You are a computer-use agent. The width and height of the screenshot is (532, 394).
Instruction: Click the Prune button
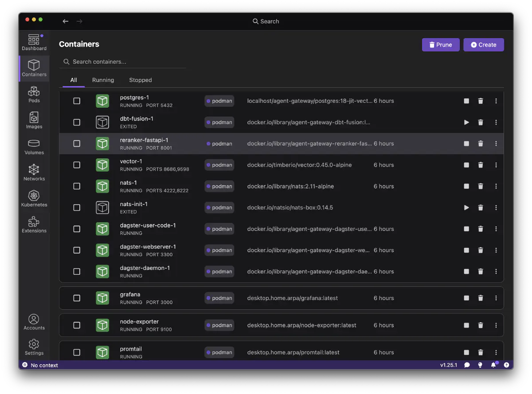click(x=441, y=45)
